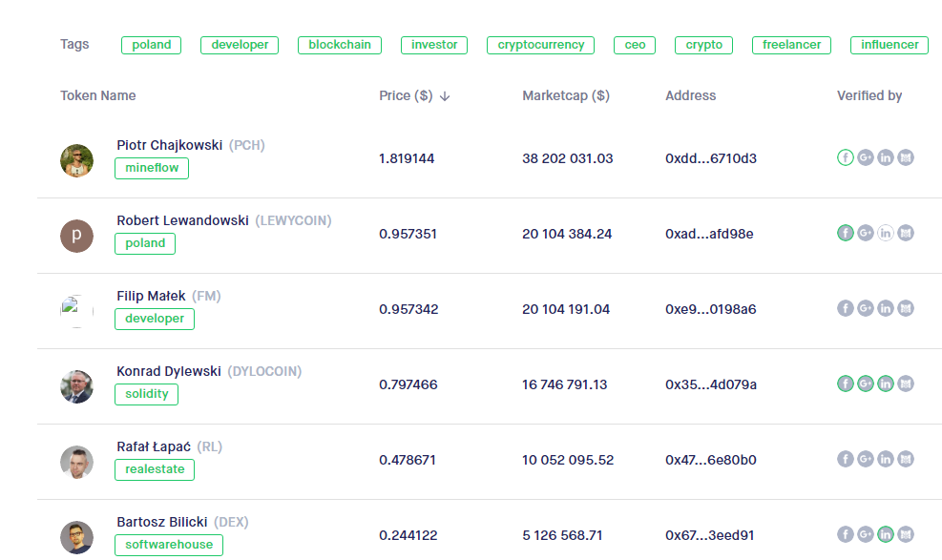Select the 'freelancer' tag at top
The width and height of the screenshot is (942, 560).
pos(792,45)
